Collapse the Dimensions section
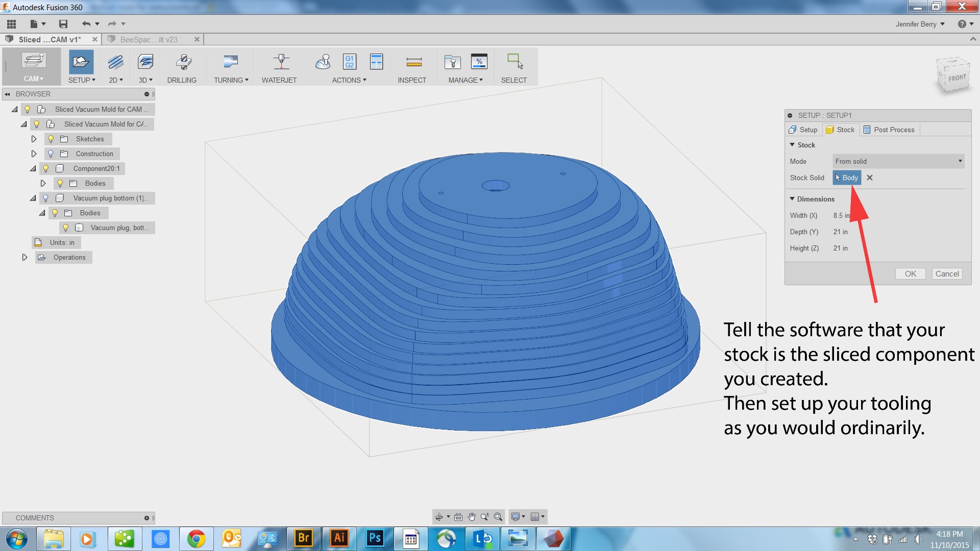 (x=792, y=199)
